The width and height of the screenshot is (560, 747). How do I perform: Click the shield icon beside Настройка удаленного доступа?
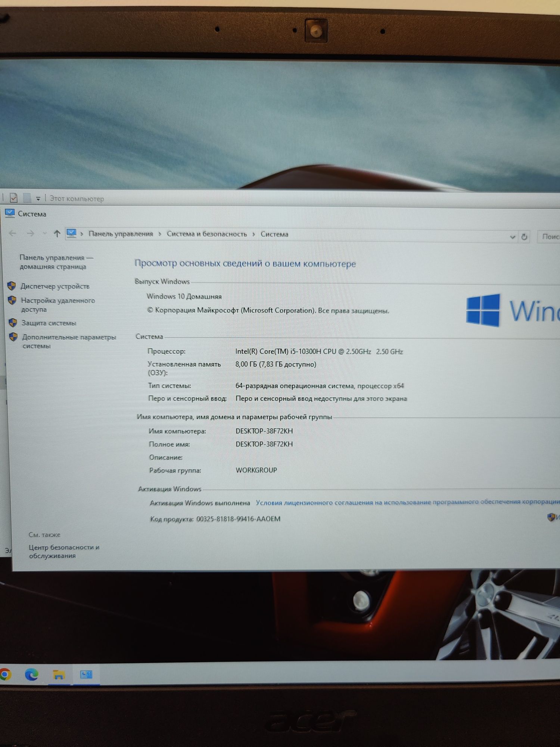[12, 300]
